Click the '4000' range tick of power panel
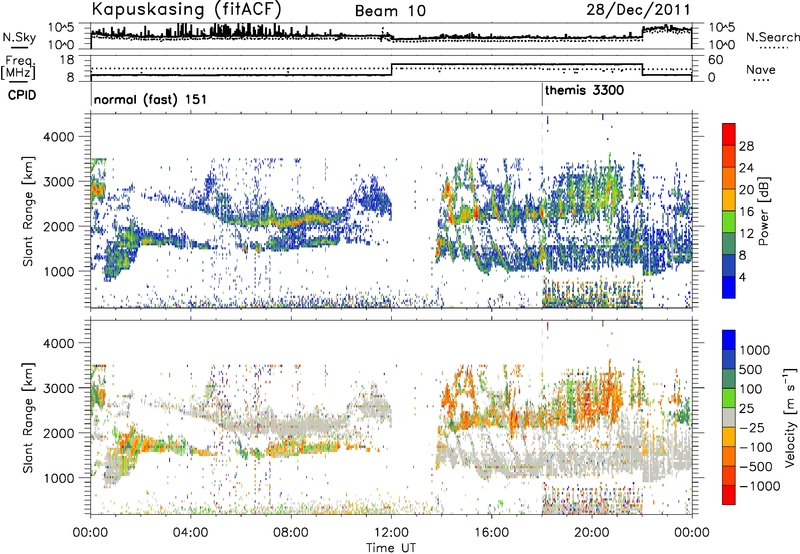The width and height of the screenshot is (800, 554). pos(59,136)
